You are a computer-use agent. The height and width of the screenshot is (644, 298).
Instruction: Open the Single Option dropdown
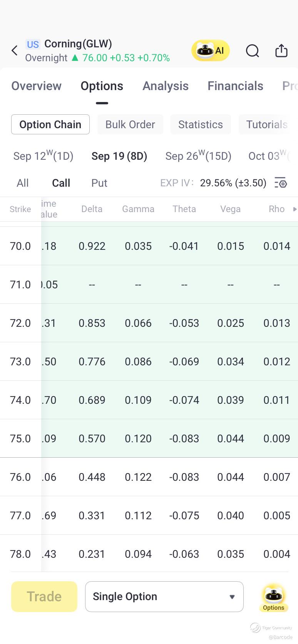click(164, 597)
